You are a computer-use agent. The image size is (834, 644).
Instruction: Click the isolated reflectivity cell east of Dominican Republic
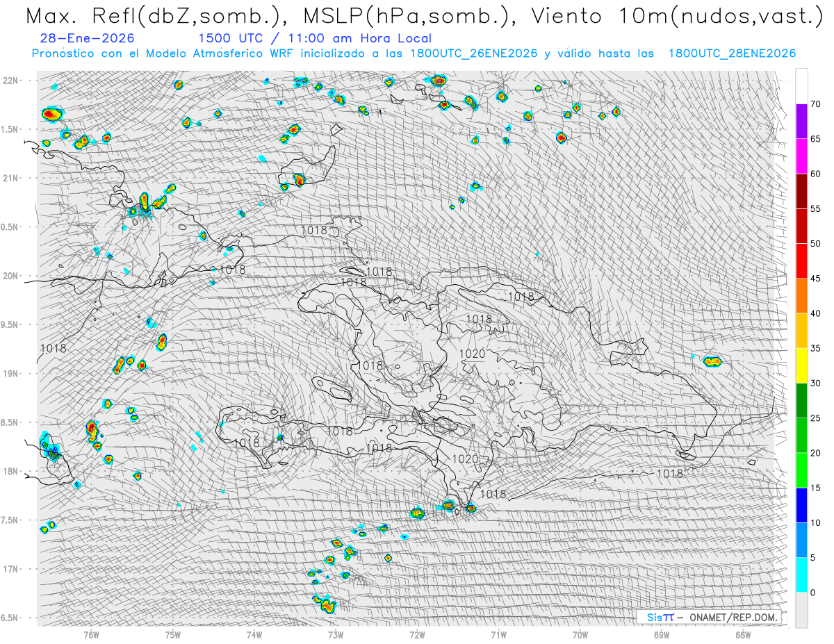[x=712, y=361]
